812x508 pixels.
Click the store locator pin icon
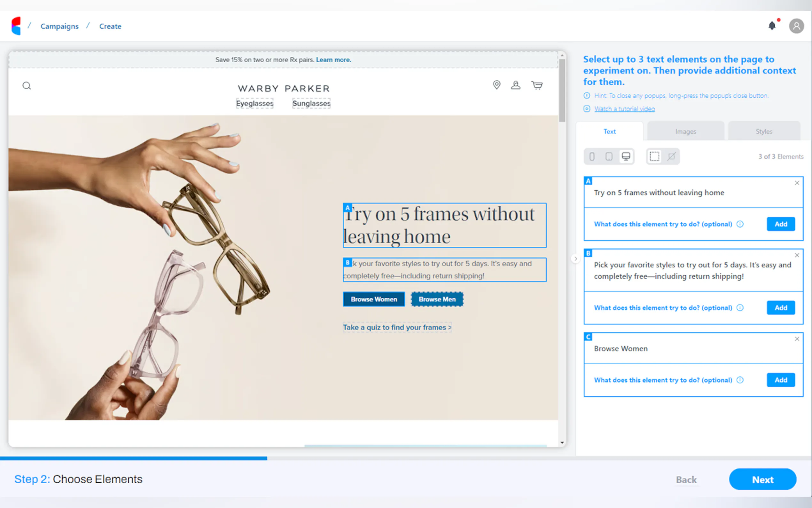496,85
